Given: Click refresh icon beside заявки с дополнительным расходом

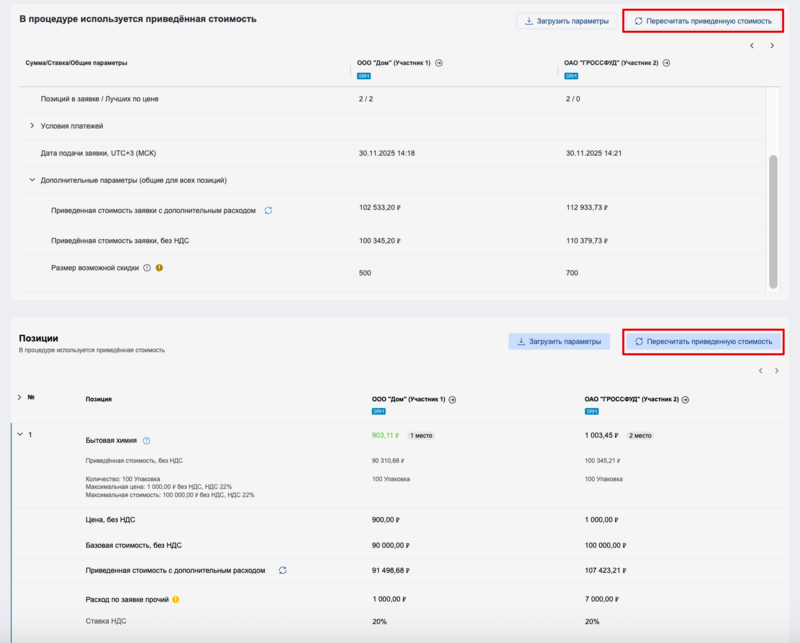Looking at the screenshot, I should (x=268, y=210).
